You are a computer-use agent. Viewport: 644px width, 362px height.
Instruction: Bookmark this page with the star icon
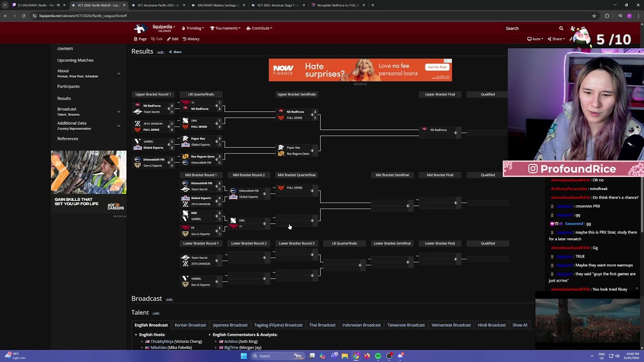click(x=594, y=16)
